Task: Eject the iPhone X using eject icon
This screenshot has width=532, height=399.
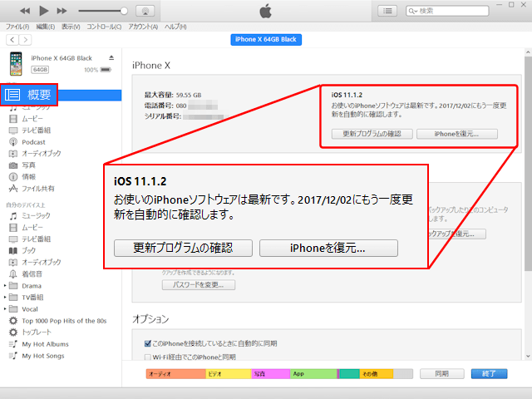Action: (x=111, y=57)
